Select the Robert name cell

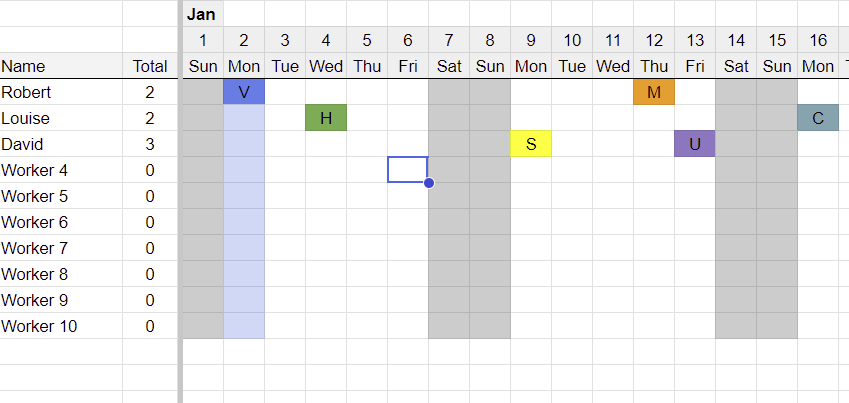coord(60,92)
